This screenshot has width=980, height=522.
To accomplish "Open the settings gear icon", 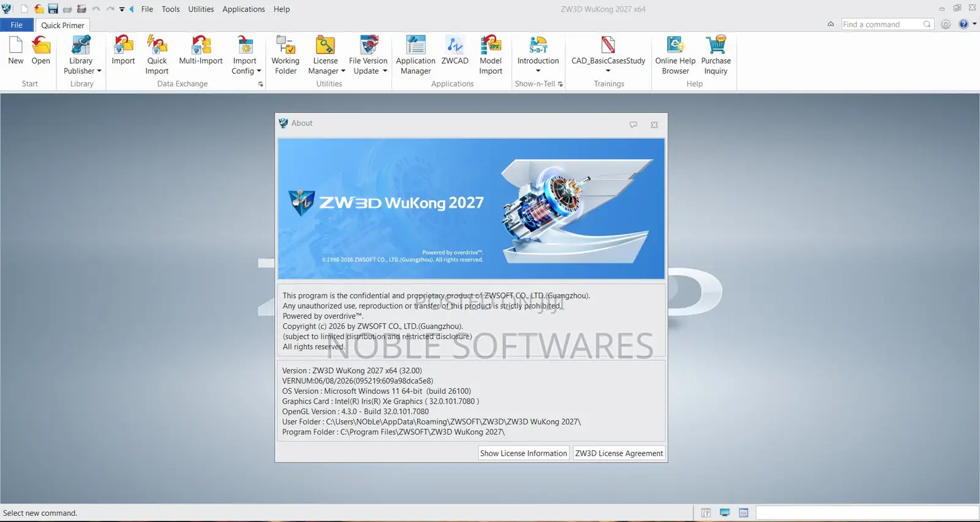I will (946, 25).
